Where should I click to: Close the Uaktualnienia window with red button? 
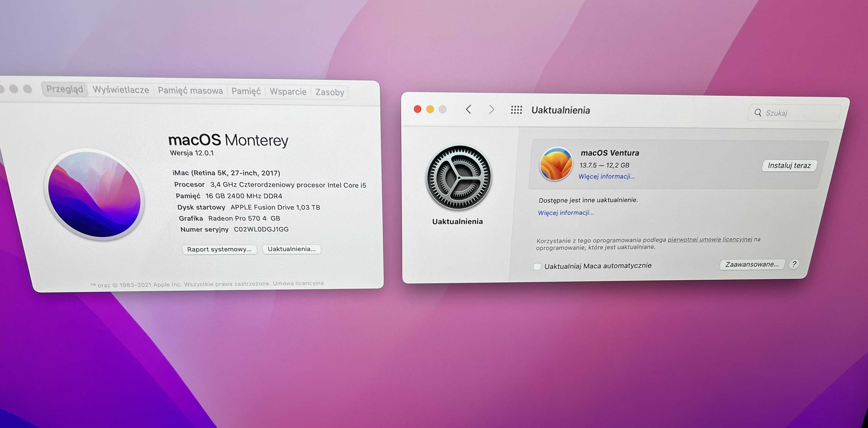tap(417, 109)
